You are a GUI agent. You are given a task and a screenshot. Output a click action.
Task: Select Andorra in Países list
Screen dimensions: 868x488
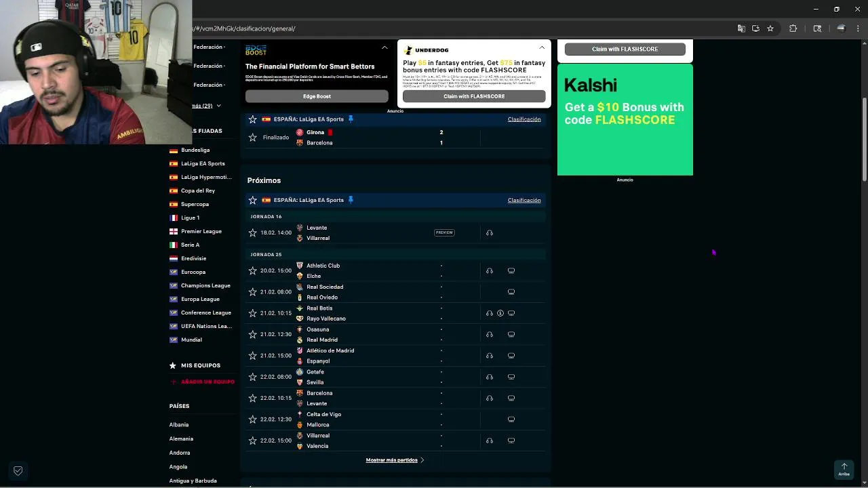[x=180, y=453]
